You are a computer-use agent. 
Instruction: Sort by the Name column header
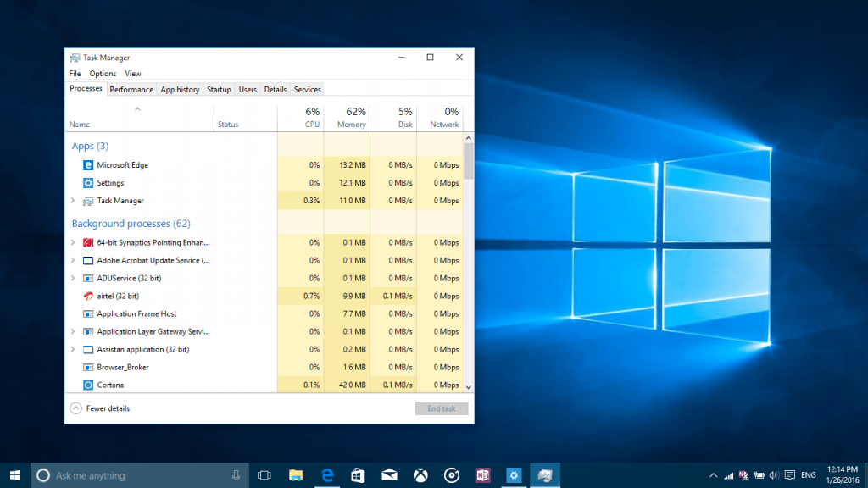pyautogui.click(x=140, y=118)
